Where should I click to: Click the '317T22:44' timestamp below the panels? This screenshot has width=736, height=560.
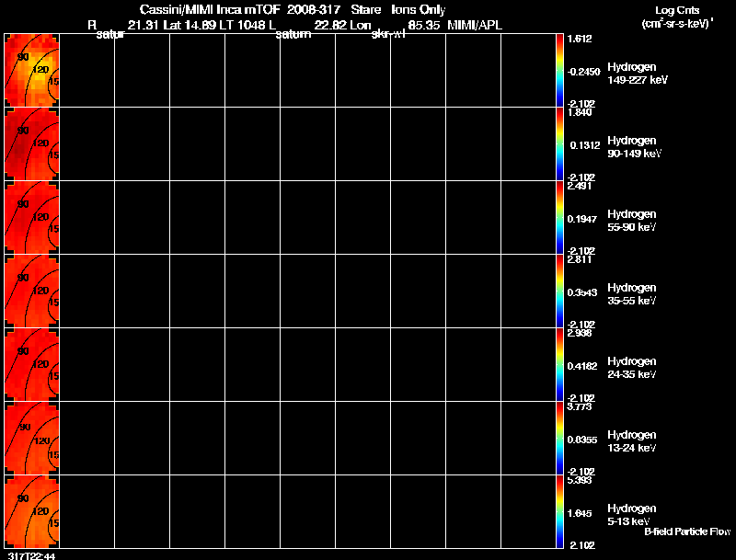click(x=31, y=555)
